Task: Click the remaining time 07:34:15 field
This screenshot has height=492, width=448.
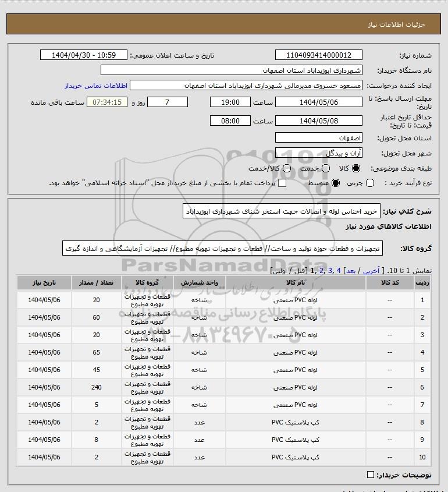Action: pos(107,102)
